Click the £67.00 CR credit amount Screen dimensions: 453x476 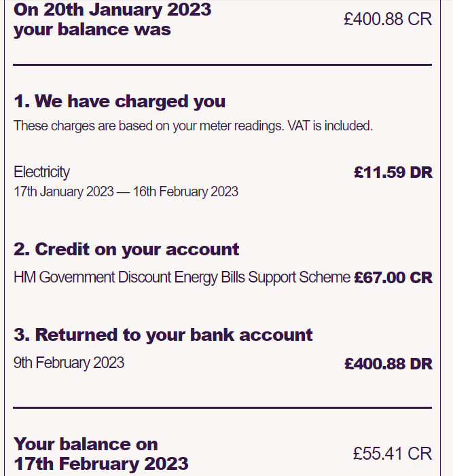(x=393, y=278)
